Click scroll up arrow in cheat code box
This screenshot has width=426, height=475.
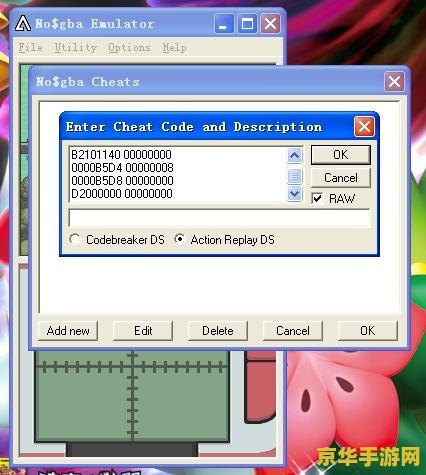pos(295,155)
